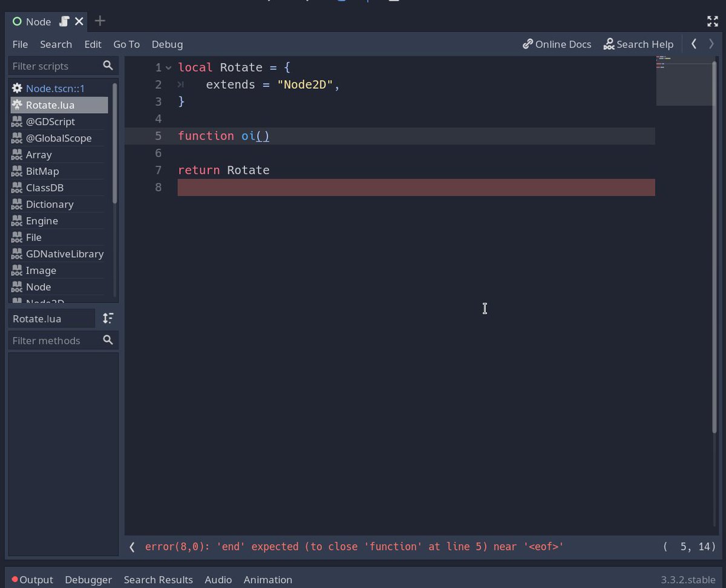The image size is (726, 588).
Task: Click the documentation icon beside ClassDB
Action: point(16,188)
